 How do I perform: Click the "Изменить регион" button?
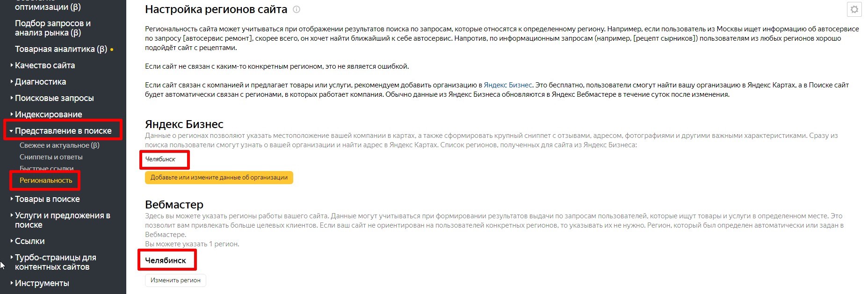pos(175,280)
